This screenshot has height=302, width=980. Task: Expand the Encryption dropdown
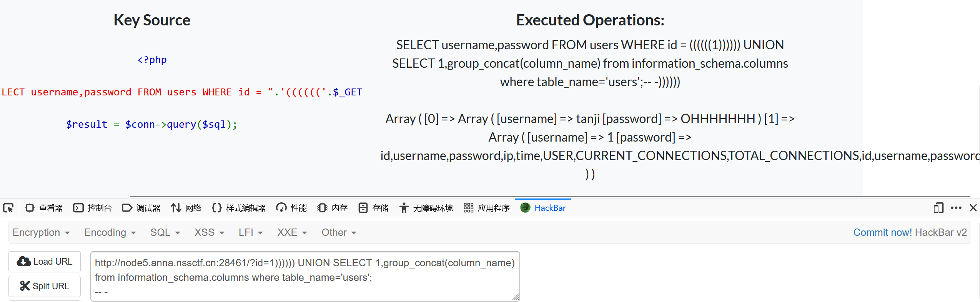click(x=41, y=232)
